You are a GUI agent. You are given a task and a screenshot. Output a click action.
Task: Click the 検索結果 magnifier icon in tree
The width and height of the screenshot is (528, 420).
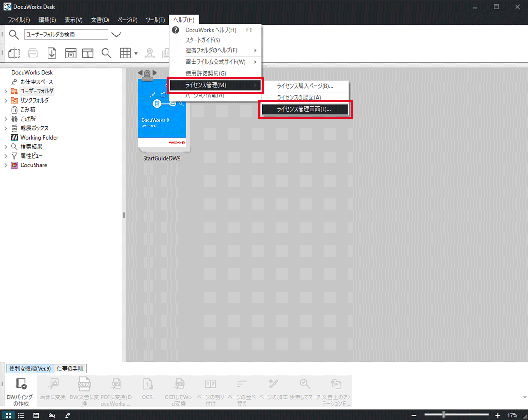[x=14, y=147]
